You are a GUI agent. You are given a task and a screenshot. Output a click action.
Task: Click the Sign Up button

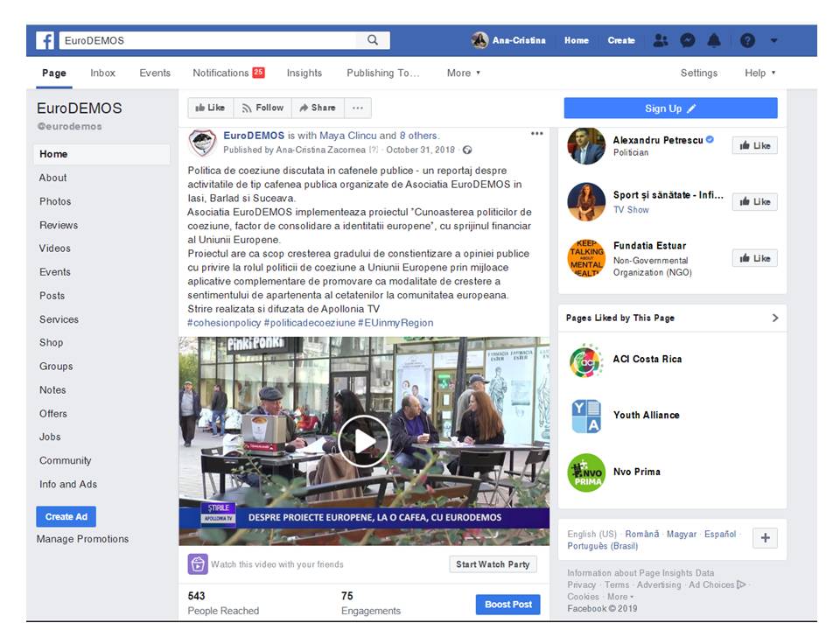(x=671, y=108)
